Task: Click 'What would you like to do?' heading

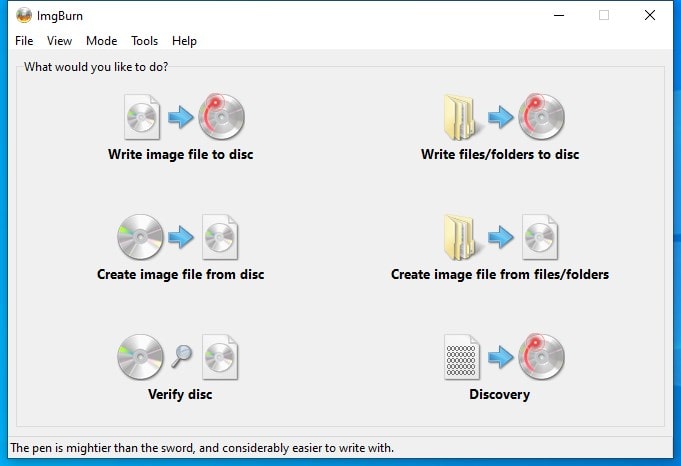Action: point(96,67)
